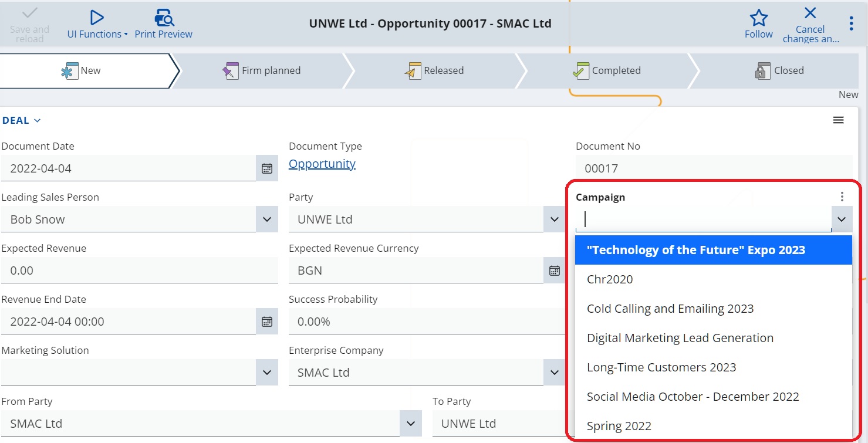Click the Leading Sales Person Bob Snow field

(129, 219)
